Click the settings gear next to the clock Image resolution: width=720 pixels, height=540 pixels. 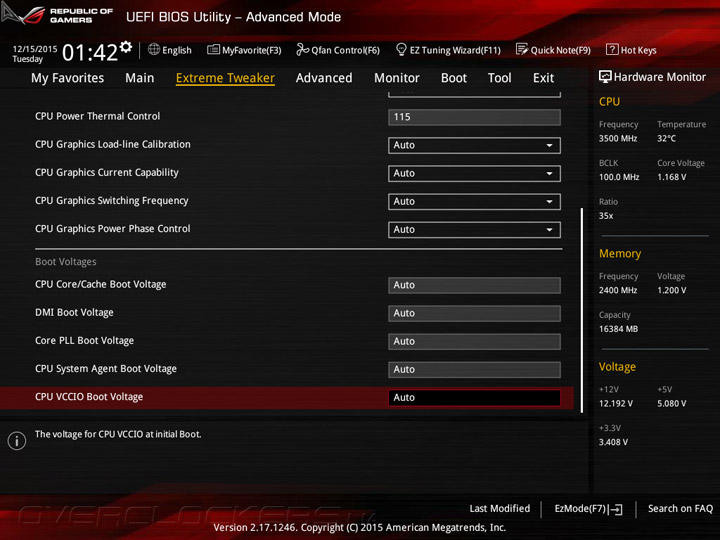click(126, 47)
